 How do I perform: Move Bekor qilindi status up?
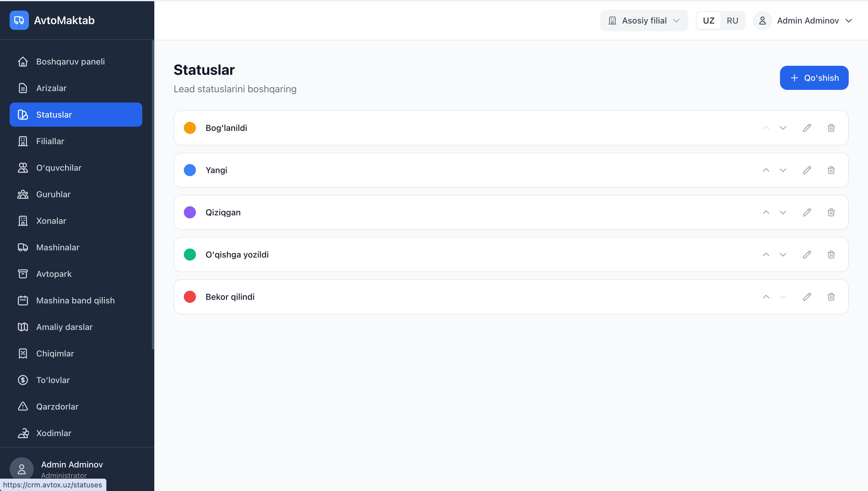766,297
